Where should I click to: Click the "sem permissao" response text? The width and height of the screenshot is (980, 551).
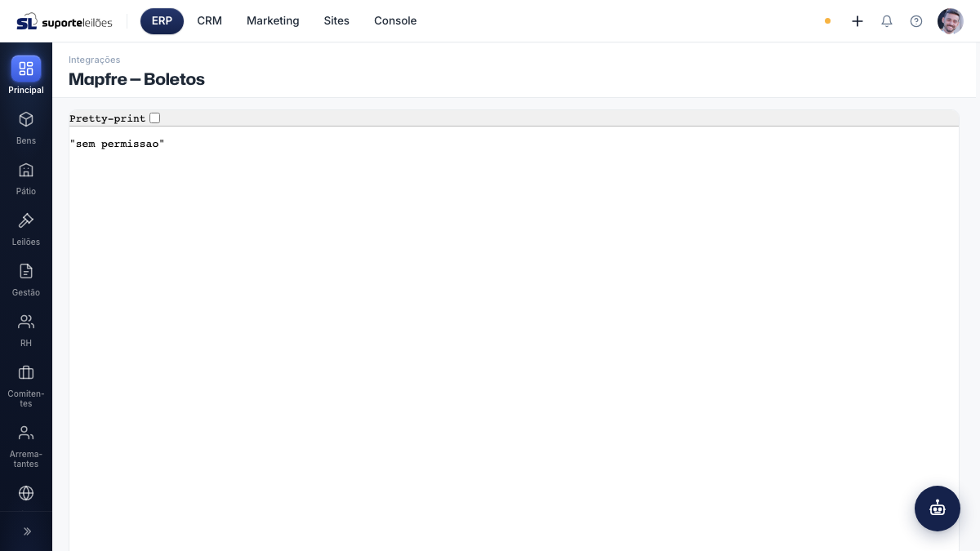click(x=117, y=144)
